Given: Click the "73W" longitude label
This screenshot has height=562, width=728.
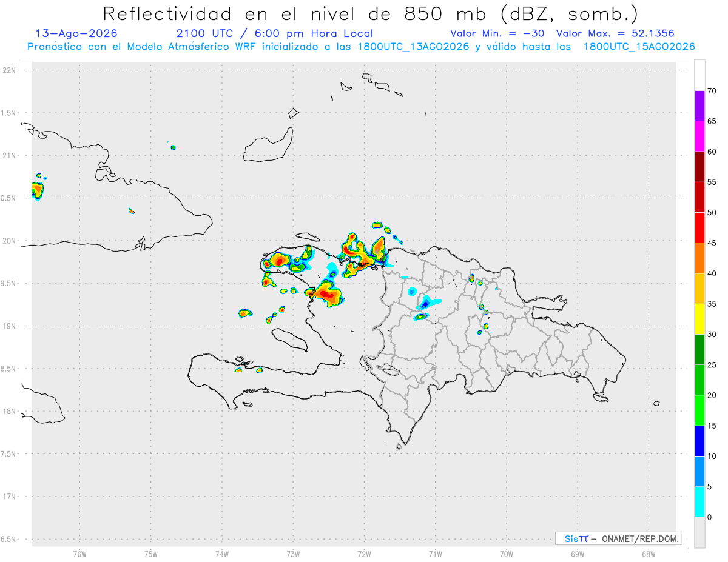Looking at the screenshot, I should click(x=293, y=554).
